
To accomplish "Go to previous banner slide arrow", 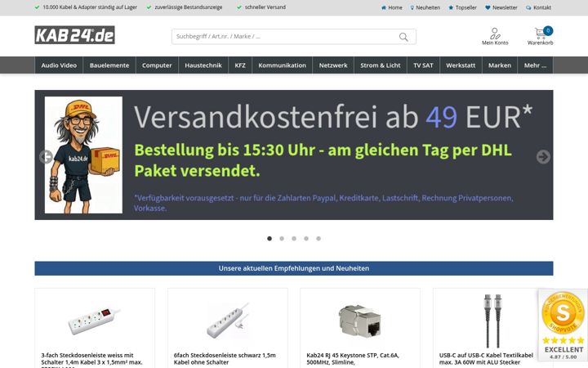I will coord(46,156).
